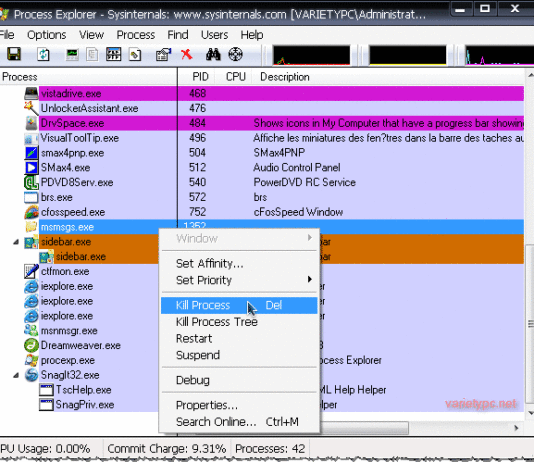Image resolution: width=534 pixels, height=462 pixels.
Task: Click cfosspeed.exe process icon
Action: click(x=31, y=212)
